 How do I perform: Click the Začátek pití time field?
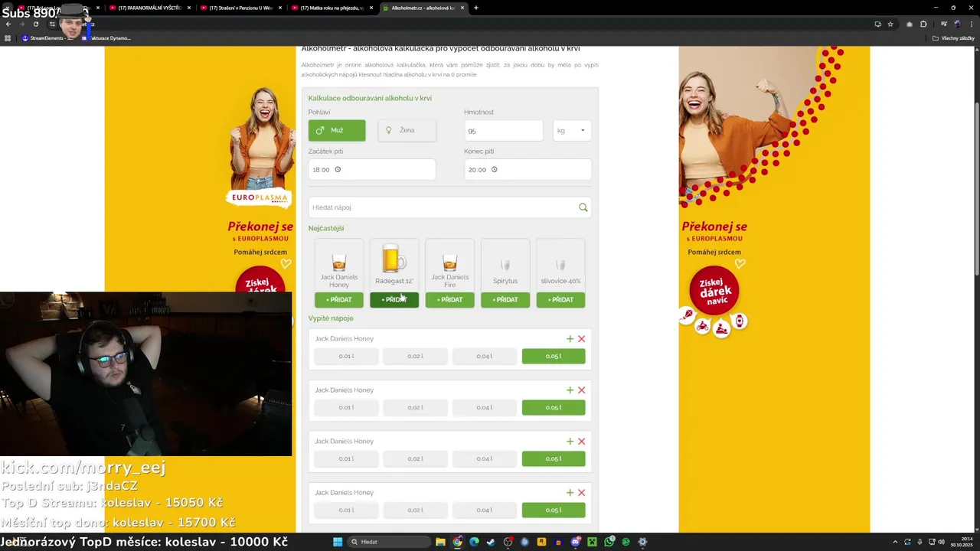(372, 170)
